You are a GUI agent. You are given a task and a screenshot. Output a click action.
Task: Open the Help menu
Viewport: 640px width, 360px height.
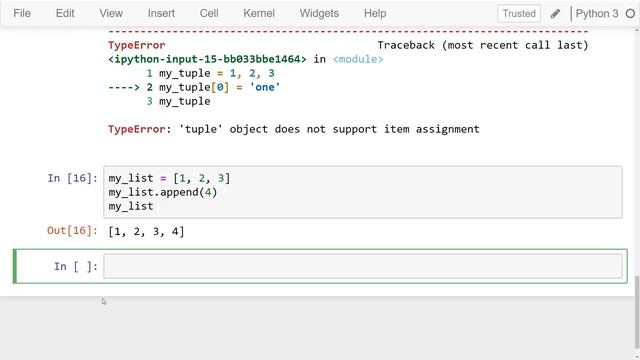click(x=375, y=13)
